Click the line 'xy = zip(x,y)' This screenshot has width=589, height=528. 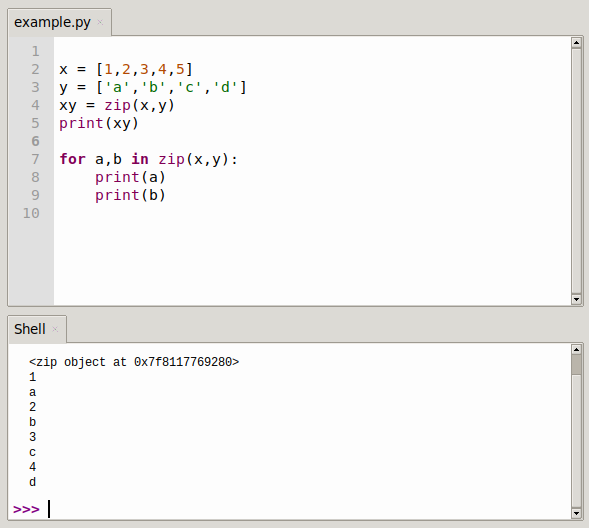(117, 106)
